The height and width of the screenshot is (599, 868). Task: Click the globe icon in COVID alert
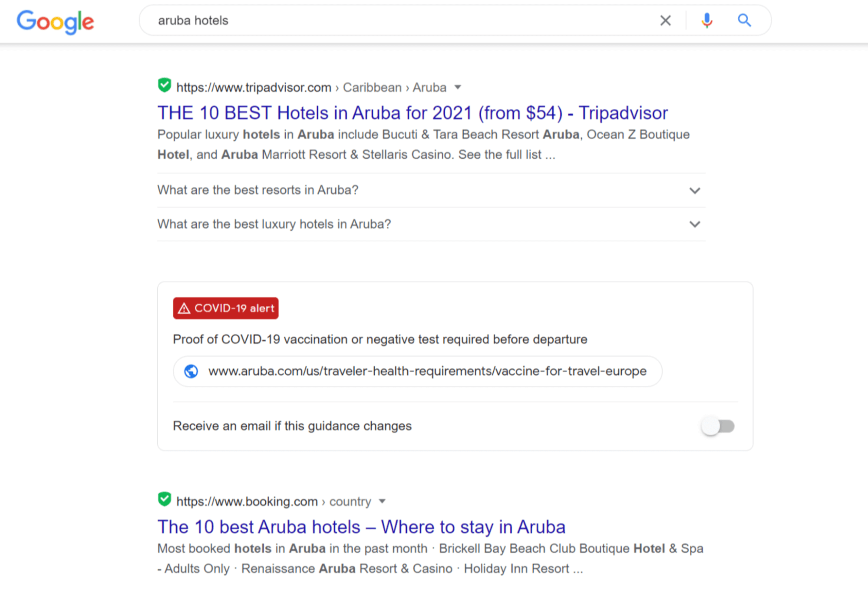(x=191, y=371)
